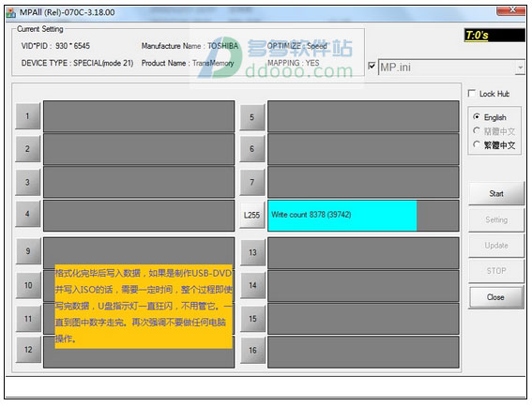The height and width of the screenshot is (406, 532).
Task: Select the 繁體中文 language radio button
Action: click(477, 144)
